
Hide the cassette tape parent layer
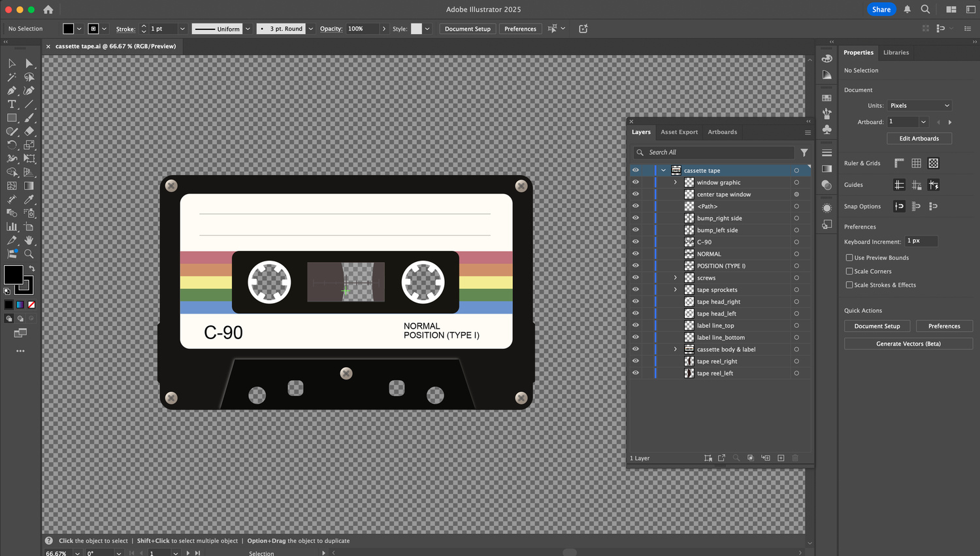click(x=635, y=170)
